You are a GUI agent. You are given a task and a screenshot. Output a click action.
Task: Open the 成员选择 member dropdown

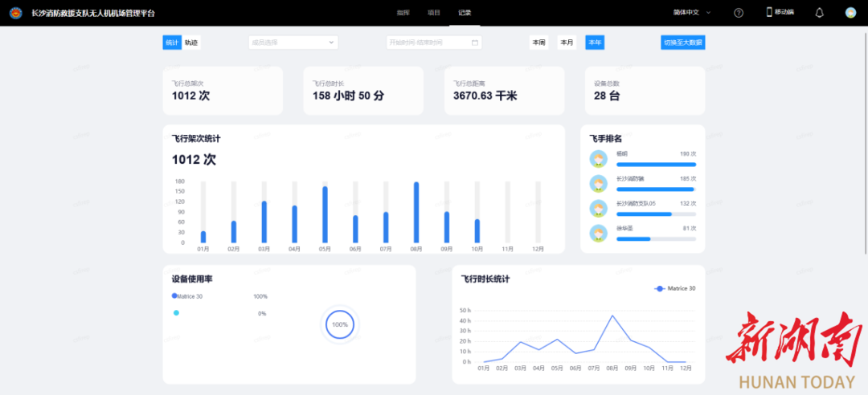click(x=293, y=43)
